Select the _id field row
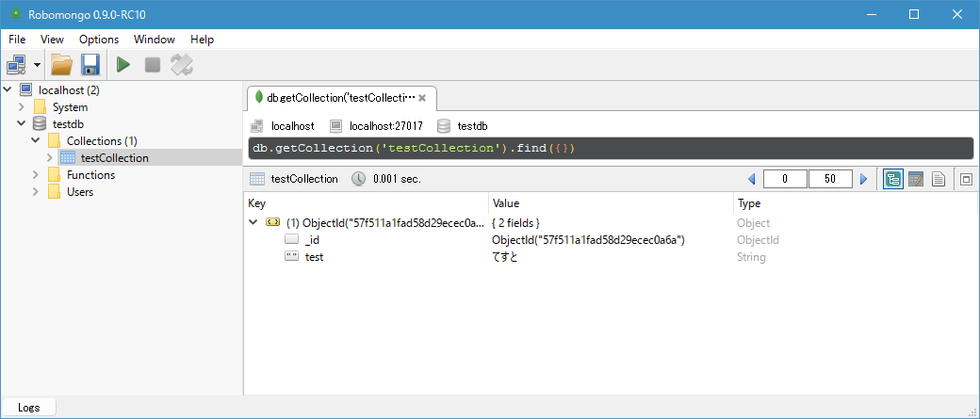 pyautogui.click(x=610, y=240)
